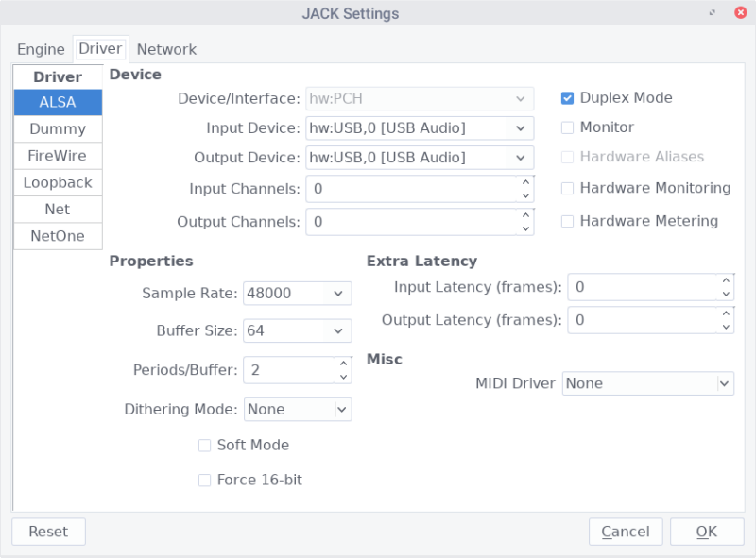
Task: Enable Hardware Monitoring option
Action: point(568,188)
